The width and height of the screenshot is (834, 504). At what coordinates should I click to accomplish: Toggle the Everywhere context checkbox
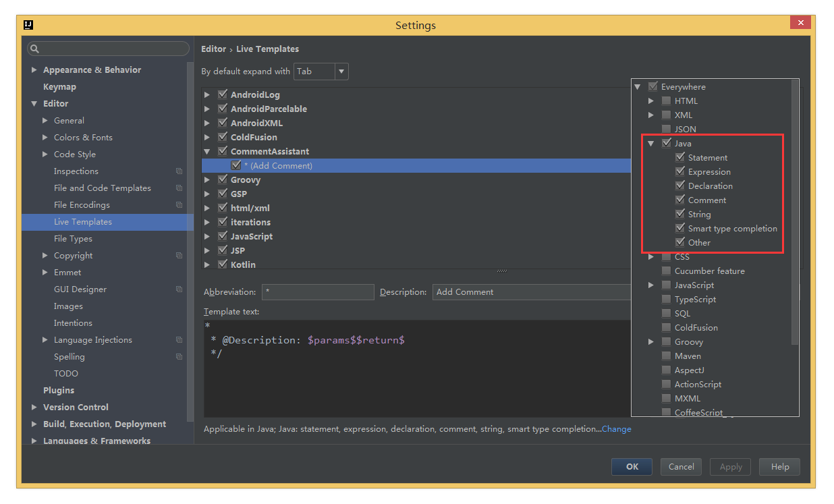(x=653, y=86)
